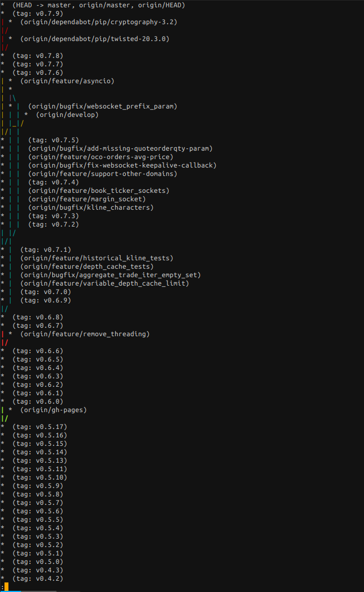364x592 pixels.
Task: Click the pager prompt cursor at bottom
Action: (x=6, y=587)
